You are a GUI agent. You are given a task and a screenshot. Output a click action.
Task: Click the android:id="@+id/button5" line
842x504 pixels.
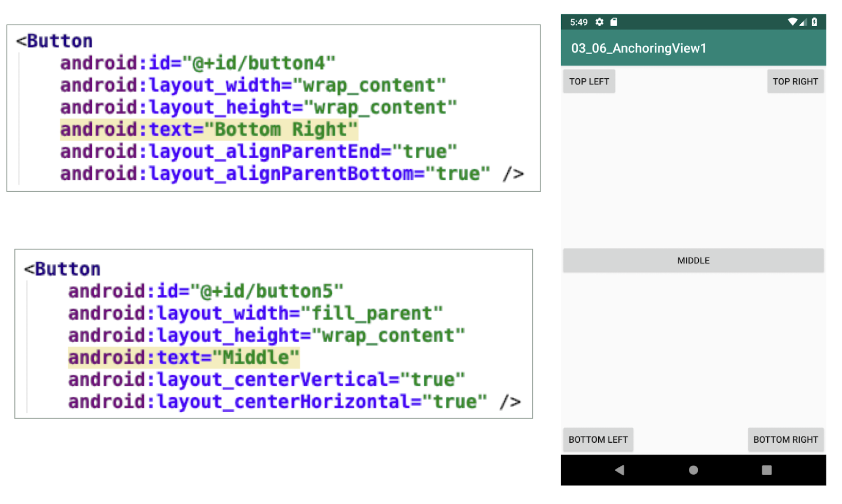click(x=206, y=292)
